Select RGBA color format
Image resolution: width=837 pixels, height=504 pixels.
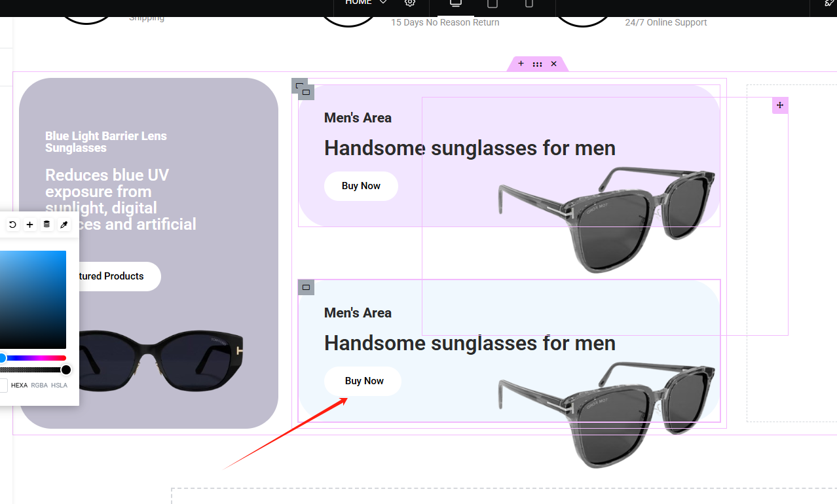(x=39, y=386)
